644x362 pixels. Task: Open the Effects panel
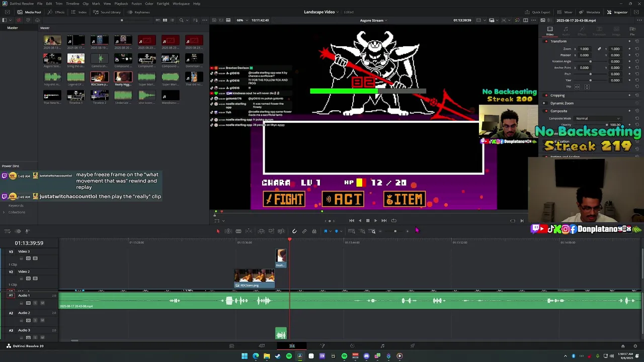point(56,12)
